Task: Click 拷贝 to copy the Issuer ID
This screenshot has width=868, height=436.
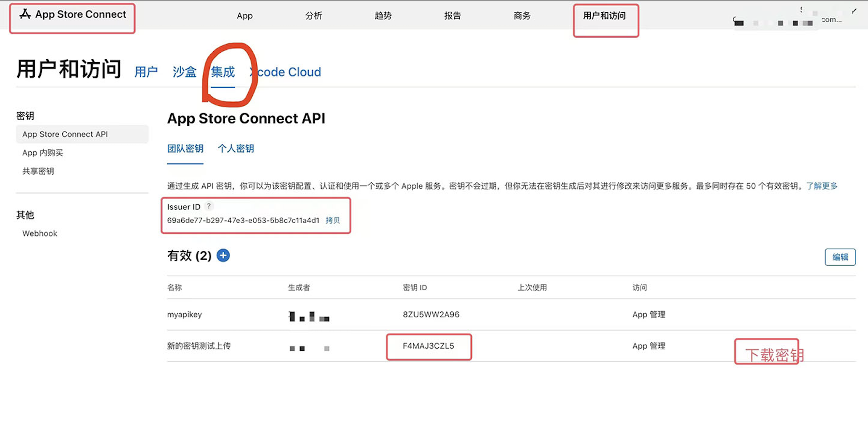Action: (333, 221)
